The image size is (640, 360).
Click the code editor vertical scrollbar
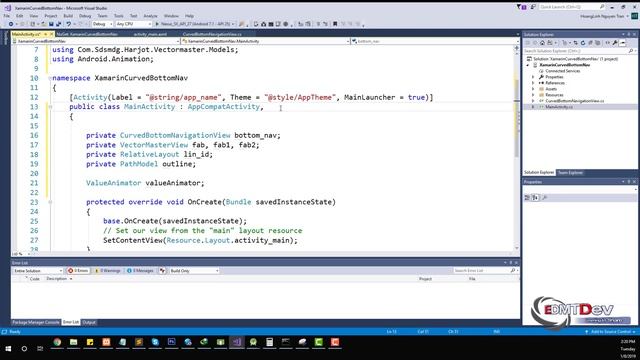(517, 147)
